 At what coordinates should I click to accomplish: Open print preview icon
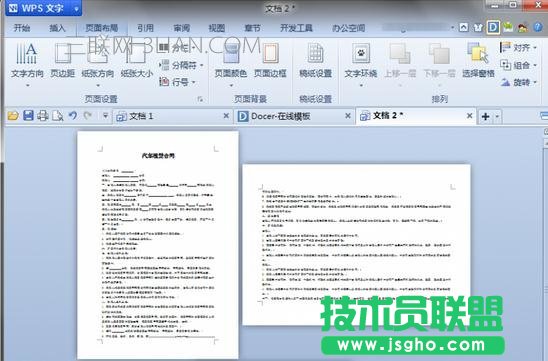coord(58,116)
